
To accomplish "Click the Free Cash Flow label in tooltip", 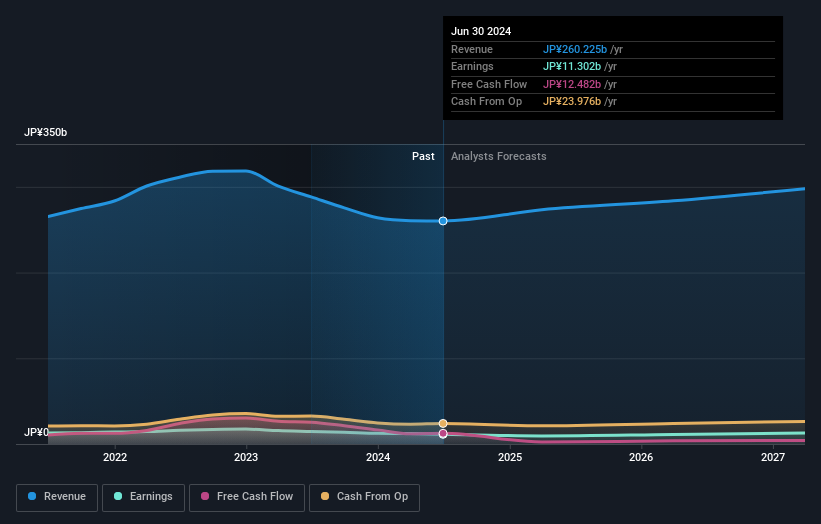I will pyautogui.click(x=489, y=84).
